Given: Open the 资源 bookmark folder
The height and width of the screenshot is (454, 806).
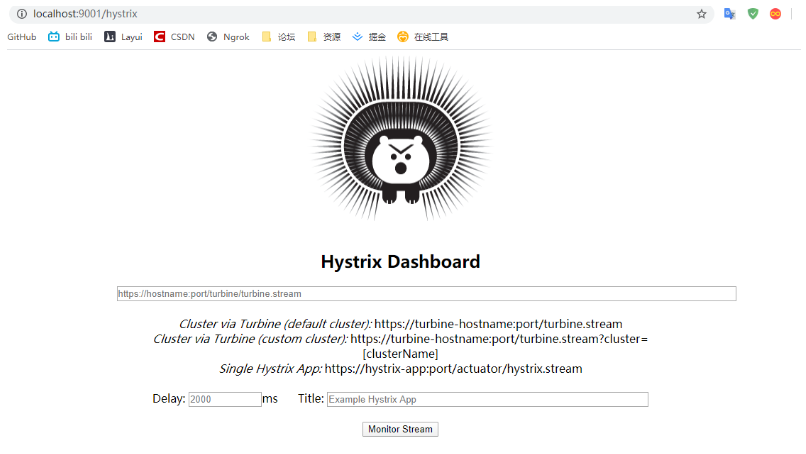Looking at the screenshot, I should pos(324,37).
